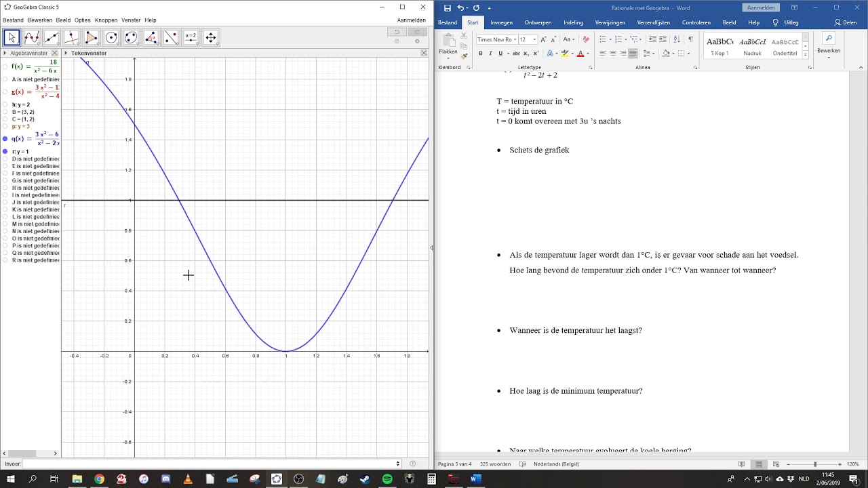
Task: Select the Perpendicular line tool
Action: point(71,38)
